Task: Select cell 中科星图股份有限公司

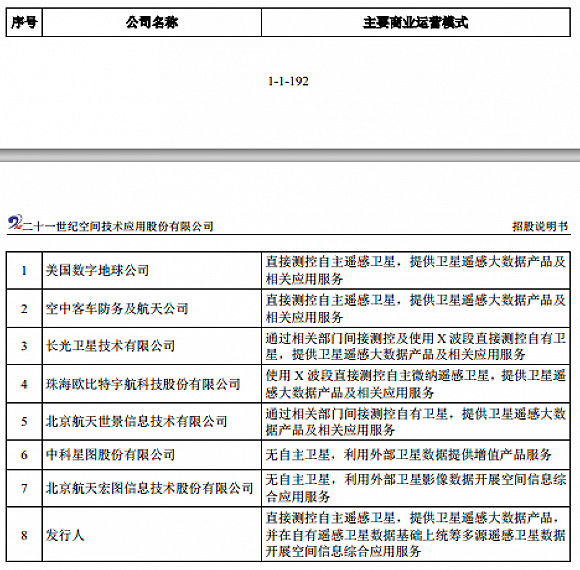Action: [152, 455]
